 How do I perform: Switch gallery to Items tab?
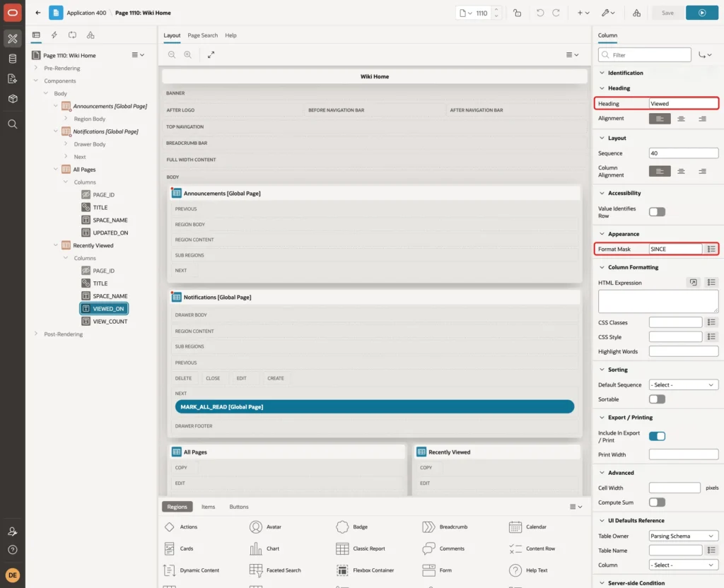pyautogui.click(x=209, y=507)
